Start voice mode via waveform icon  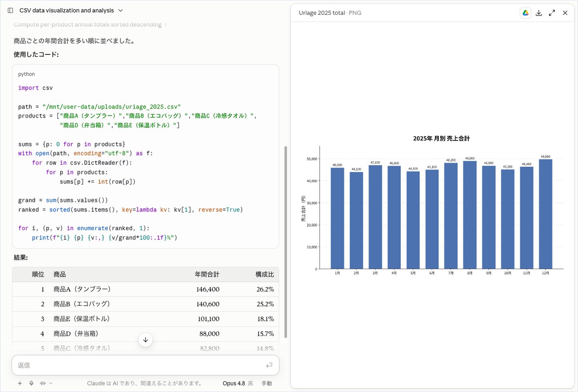pos(43,383)
